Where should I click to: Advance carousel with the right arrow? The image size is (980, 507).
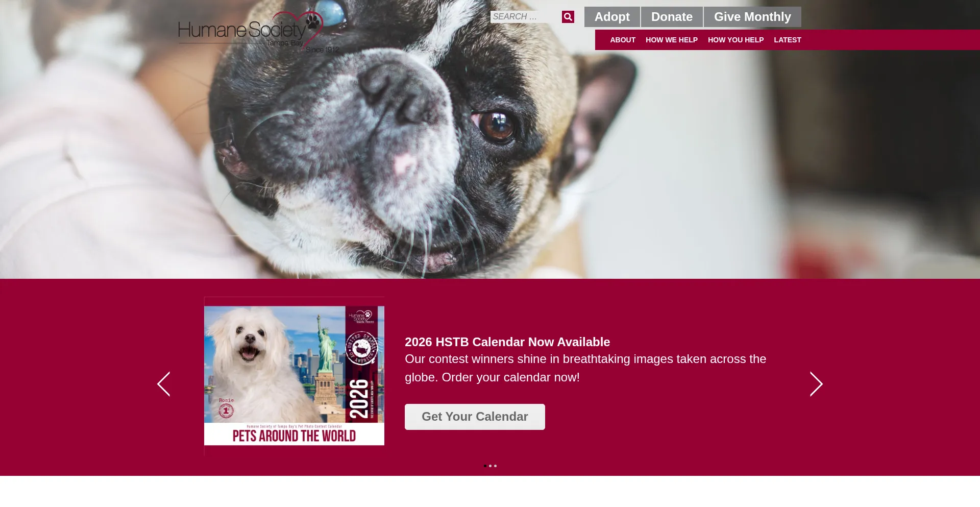click(x=816, y=384)
